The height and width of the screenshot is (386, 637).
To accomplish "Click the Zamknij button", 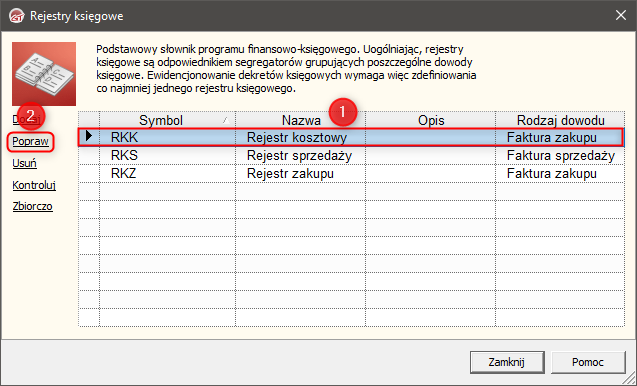I will pyautogui.click(x=507, y=362).
